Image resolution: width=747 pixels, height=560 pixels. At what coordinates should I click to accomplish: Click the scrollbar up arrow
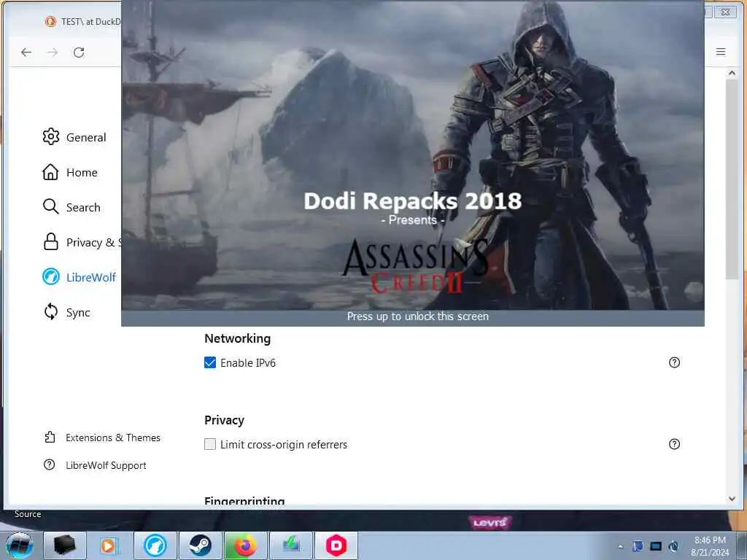pyautogui.click(x=732, y=73)
